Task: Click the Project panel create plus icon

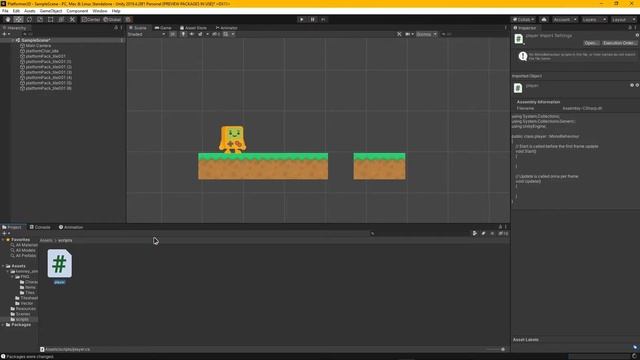Action: click(4, 233)
